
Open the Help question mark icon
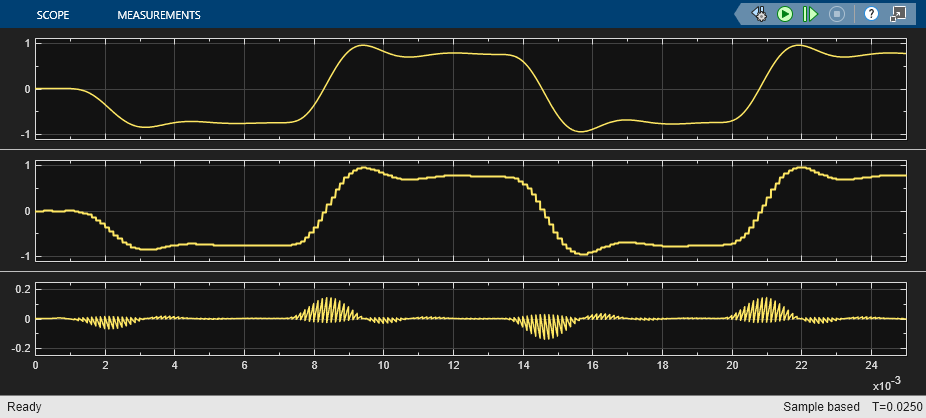coord(871,14)
